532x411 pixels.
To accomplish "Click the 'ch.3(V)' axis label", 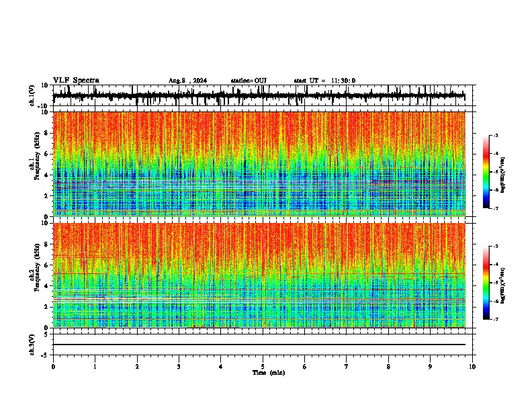I will (x=32, y=345).
